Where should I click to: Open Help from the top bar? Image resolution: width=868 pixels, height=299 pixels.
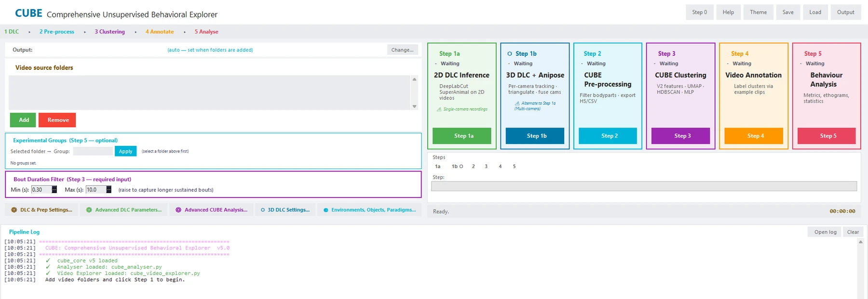[x=728, y=12]
